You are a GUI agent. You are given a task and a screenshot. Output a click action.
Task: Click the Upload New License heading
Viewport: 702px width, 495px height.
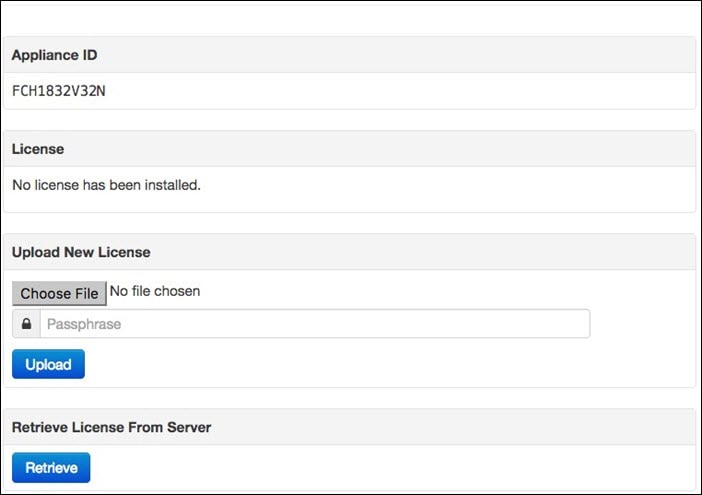pos(81,252)
